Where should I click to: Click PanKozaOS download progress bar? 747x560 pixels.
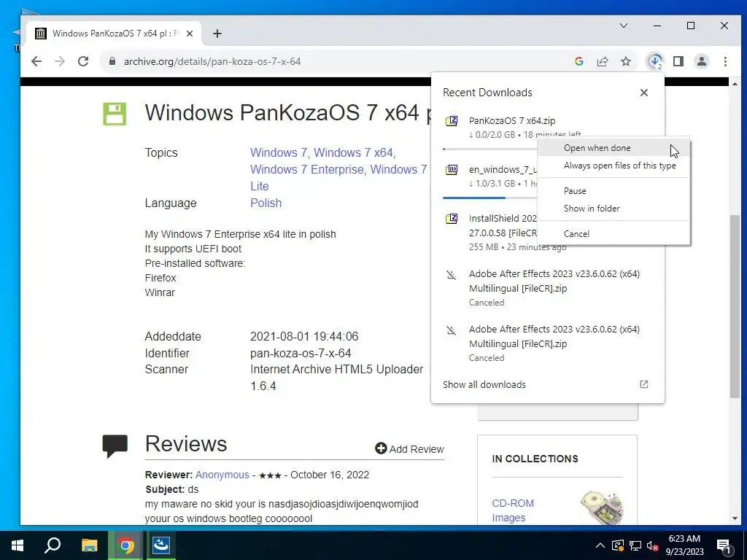coord(489,149)
